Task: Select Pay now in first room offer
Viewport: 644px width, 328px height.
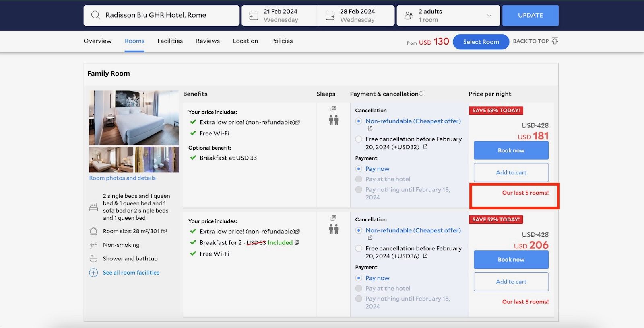Action: pyautogui.click(x=359, y=169)
